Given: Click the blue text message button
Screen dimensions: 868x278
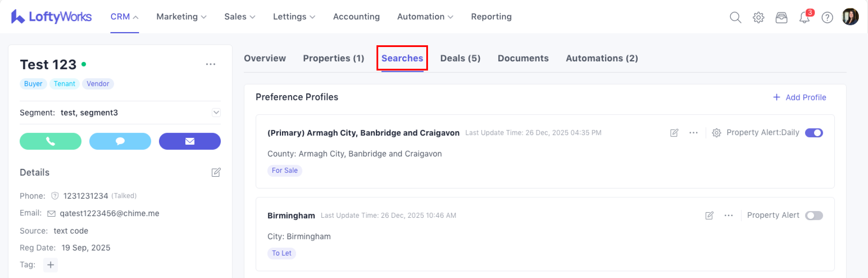Looking at the screenshot, I should point(120,141).
